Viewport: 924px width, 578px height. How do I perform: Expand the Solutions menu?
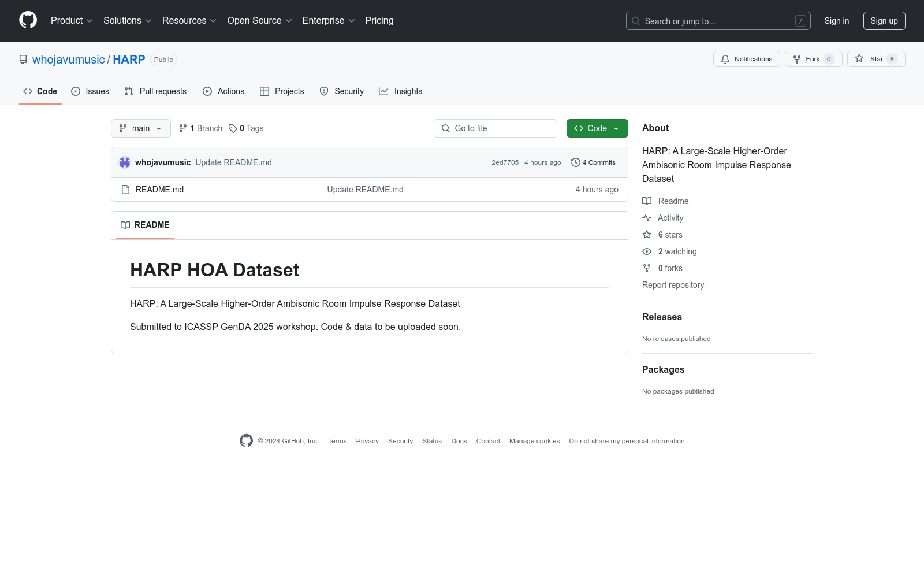point(128,21)
